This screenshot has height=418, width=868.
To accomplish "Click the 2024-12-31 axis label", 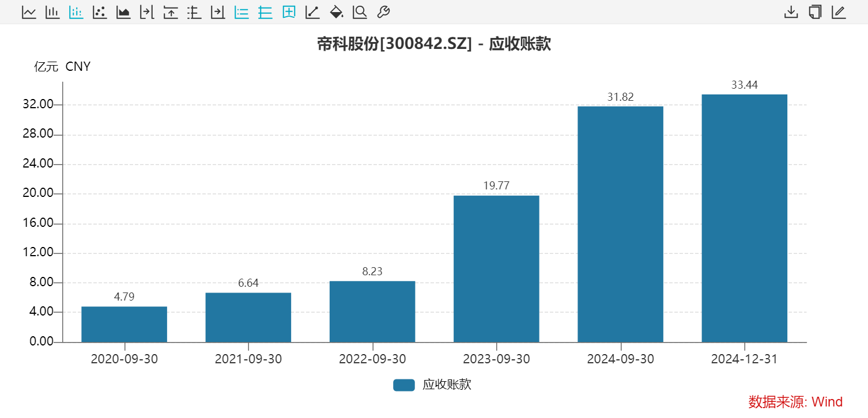I will coord(745,359).
